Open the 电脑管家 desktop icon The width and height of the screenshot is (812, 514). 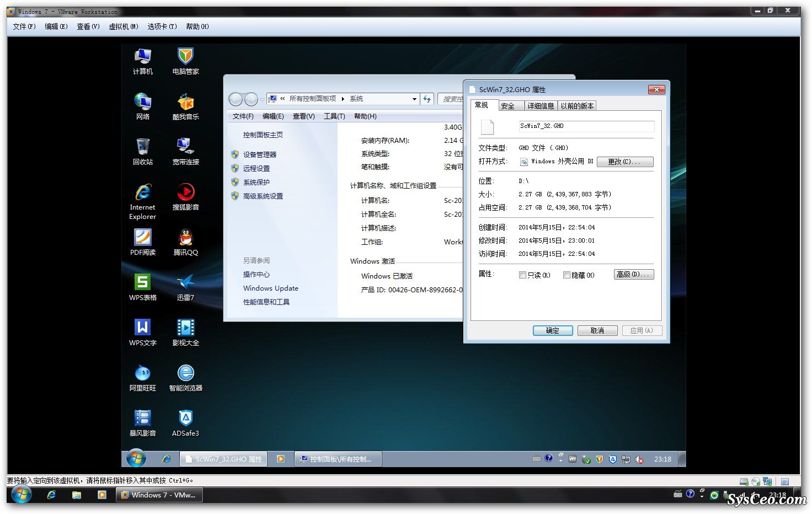click(186, 61)
